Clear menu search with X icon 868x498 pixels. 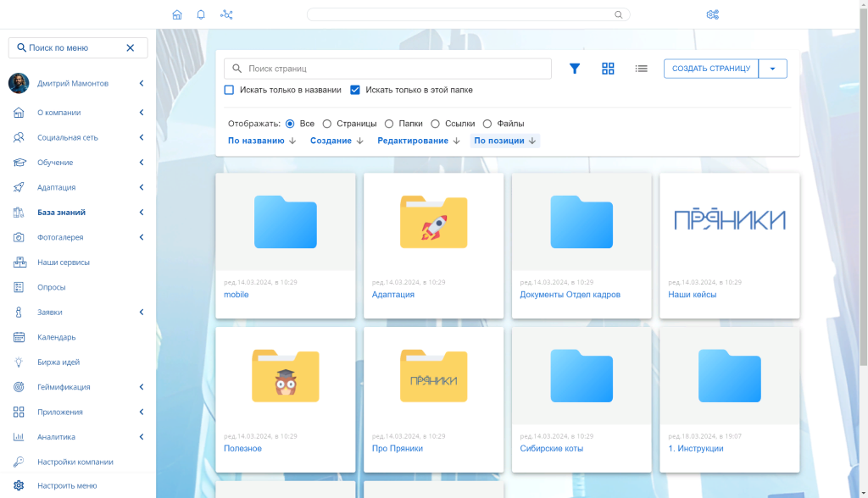click(131, 48)
